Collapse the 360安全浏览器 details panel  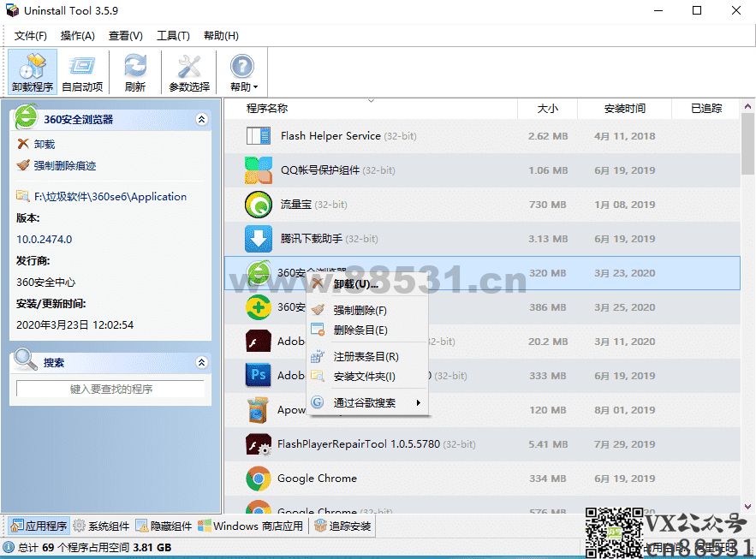[x=202, y=120]
